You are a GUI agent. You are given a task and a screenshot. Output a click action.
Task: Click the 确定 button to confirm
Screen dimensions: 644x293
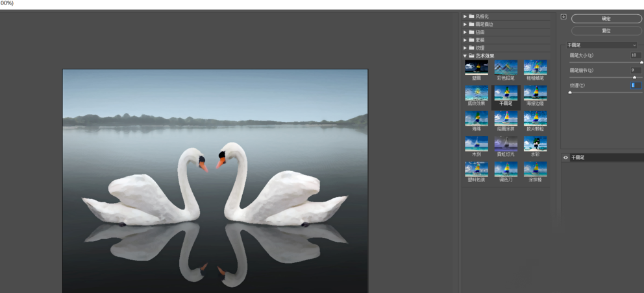pyautogui.click(x=606, y=19)
